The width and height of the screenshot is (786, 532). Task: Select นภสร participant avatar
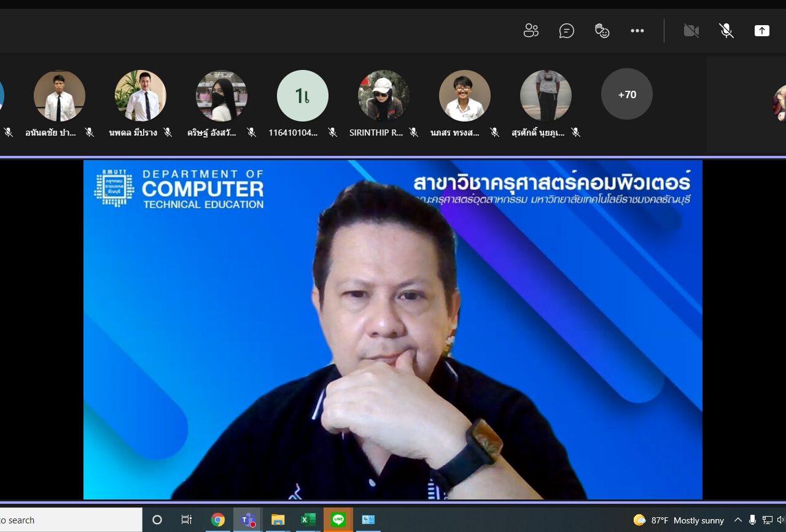click(465, 96)
